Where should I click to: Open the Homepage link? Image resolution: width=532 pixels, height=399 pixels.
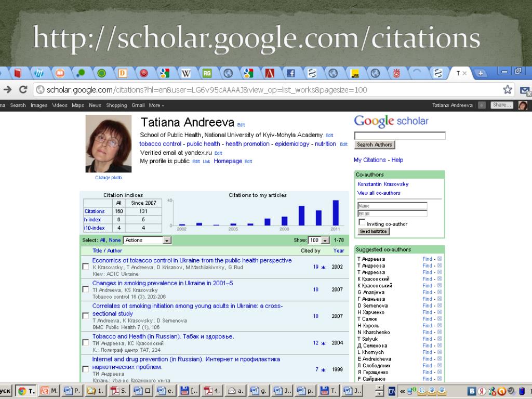228,161
